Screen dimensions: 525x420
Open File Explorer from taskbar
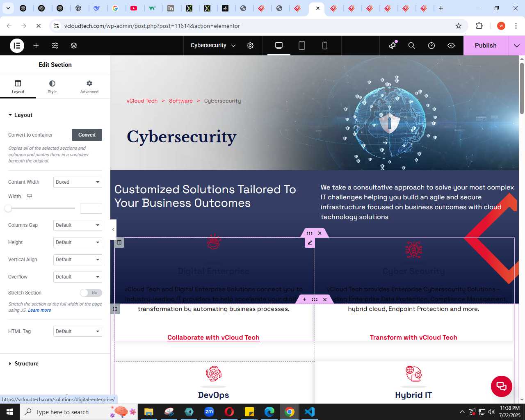point(148,412)
